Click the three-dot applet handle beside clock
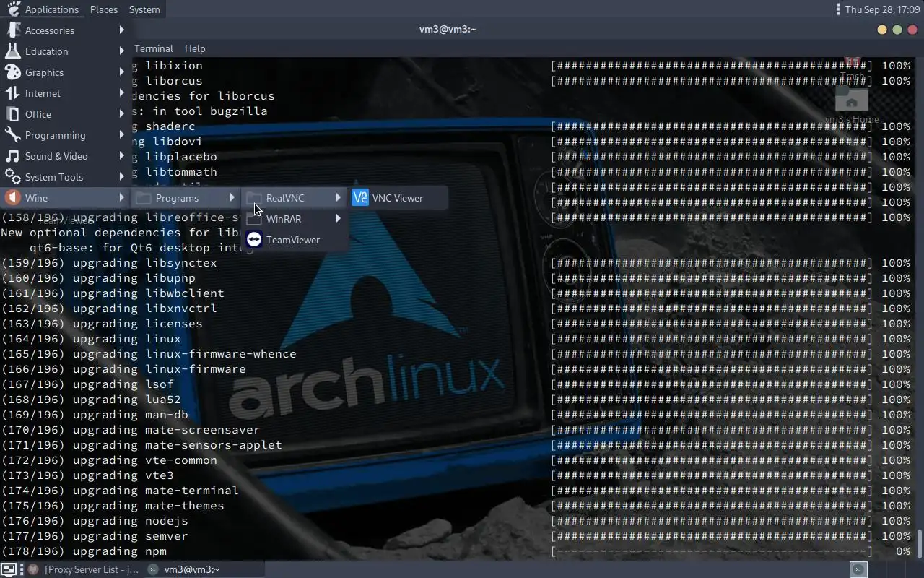This screenshot has height=578, width=924. click(837, 9)
